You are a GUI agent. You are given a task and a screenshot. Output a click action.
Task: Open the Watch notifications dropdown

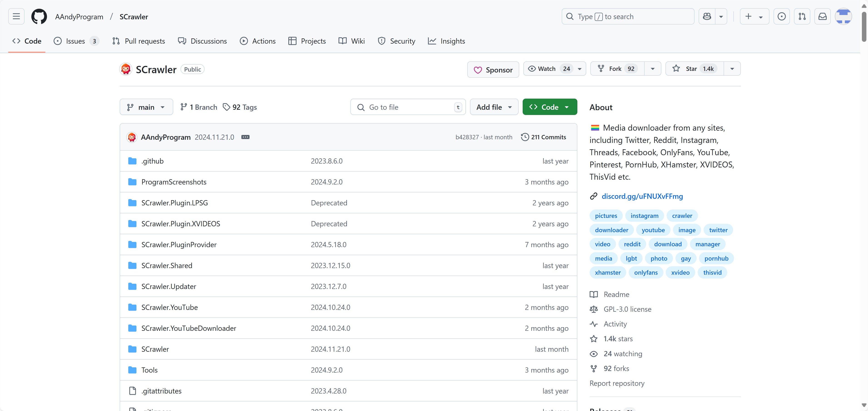(x=555, y=69)
